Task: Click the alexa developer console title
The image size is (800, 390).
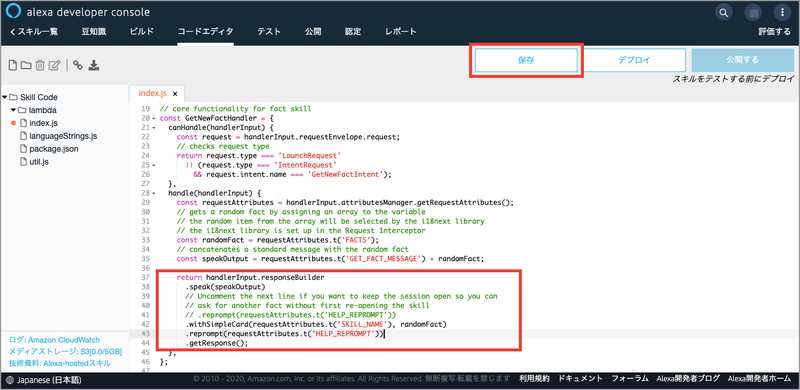Action: (x=88, y=12)
